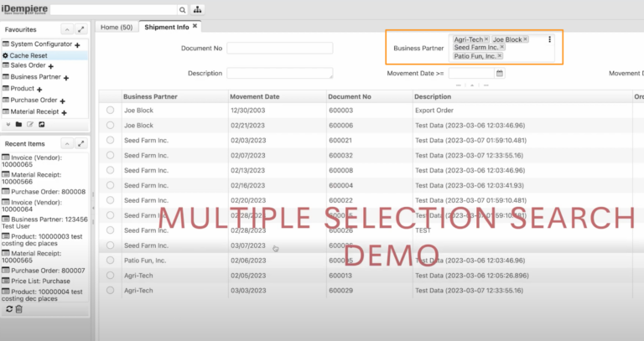Switch to the Home (50) tab
This screenshot has width=644, height=341.
[117, 27]
